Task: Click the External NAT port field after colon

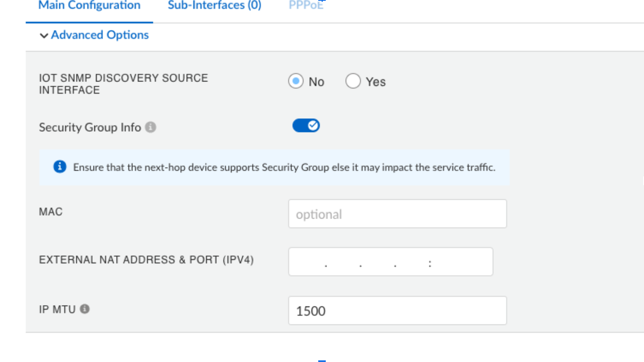Action: [459, 262]
